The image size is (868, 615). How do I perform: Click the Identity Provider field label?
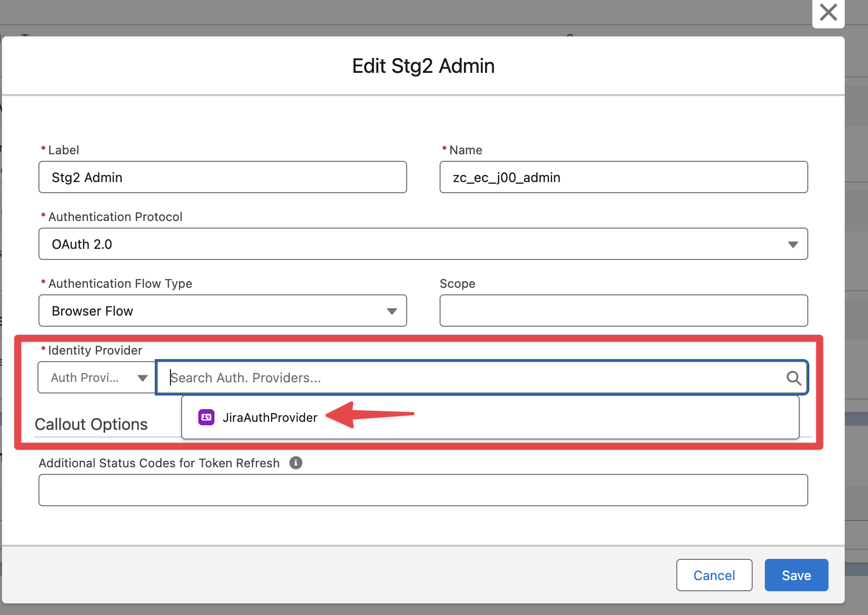coord(95,350)
